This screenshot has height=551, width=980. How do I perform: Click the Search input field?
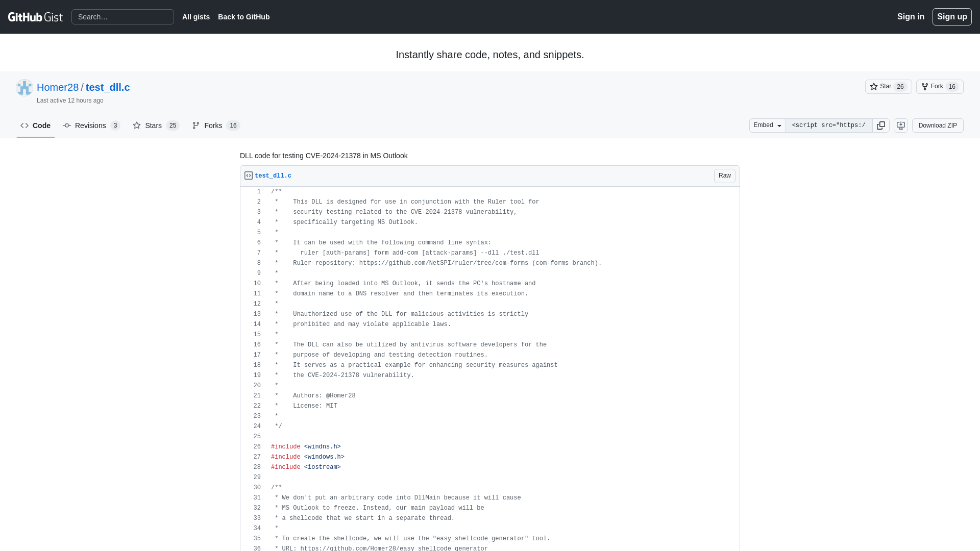122,17
